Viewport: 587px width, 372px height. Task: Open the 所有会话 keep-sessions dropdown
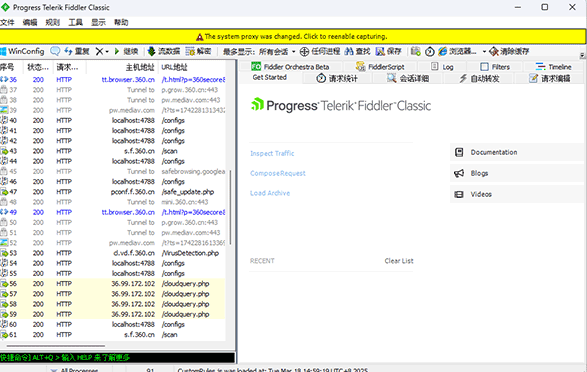pyautogui.click(x=277, y=52)
